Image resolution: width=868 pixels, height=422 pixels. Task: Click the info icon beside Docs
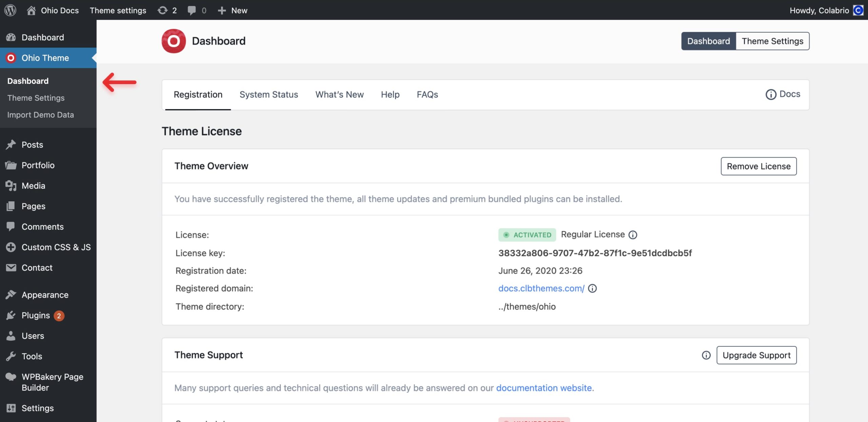(771, 95)
